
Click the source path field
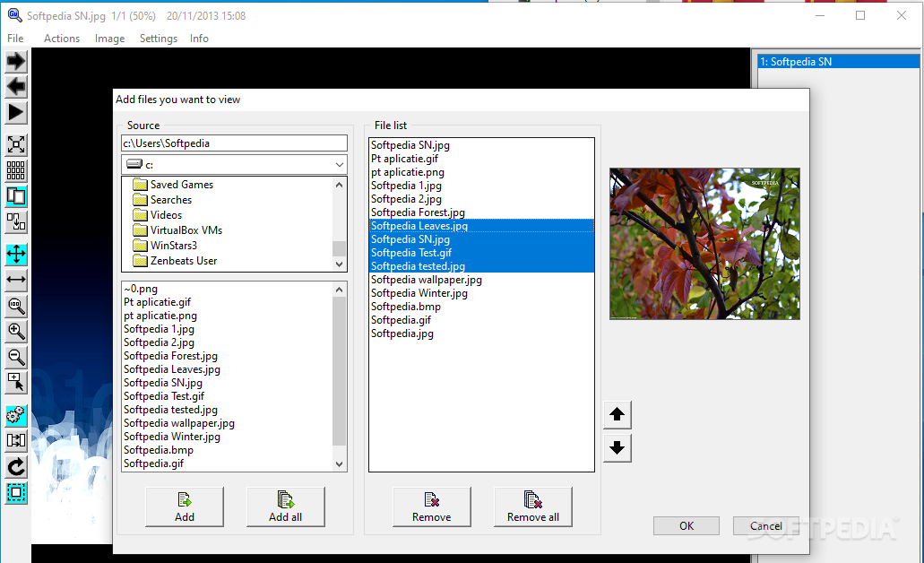(234, 143)
